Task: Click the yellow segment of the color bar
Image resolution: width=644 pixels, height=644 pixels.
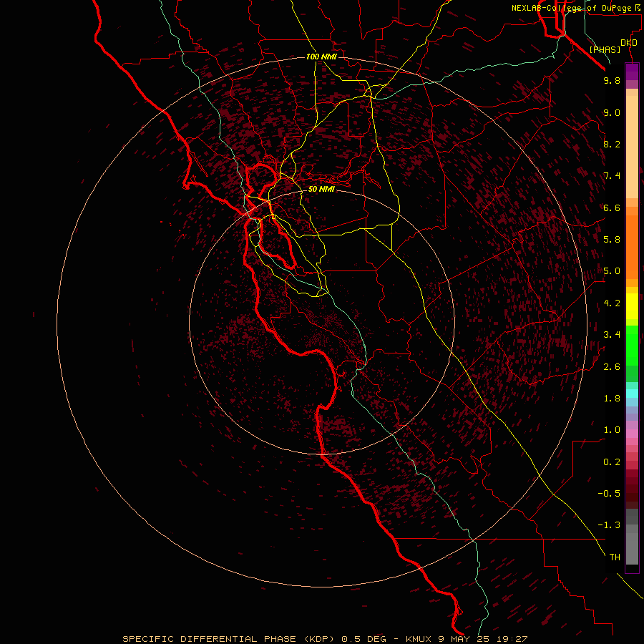Action: point(632,306)
